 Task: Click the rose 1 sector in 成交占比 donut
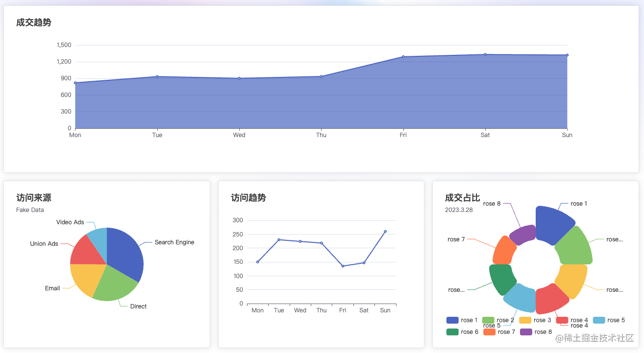[554, 225]
